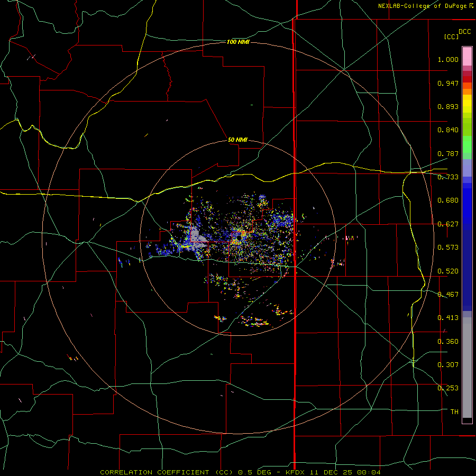Select the 0.573 legend value
This screenshot has width=476, height=476.
point(448,248)
